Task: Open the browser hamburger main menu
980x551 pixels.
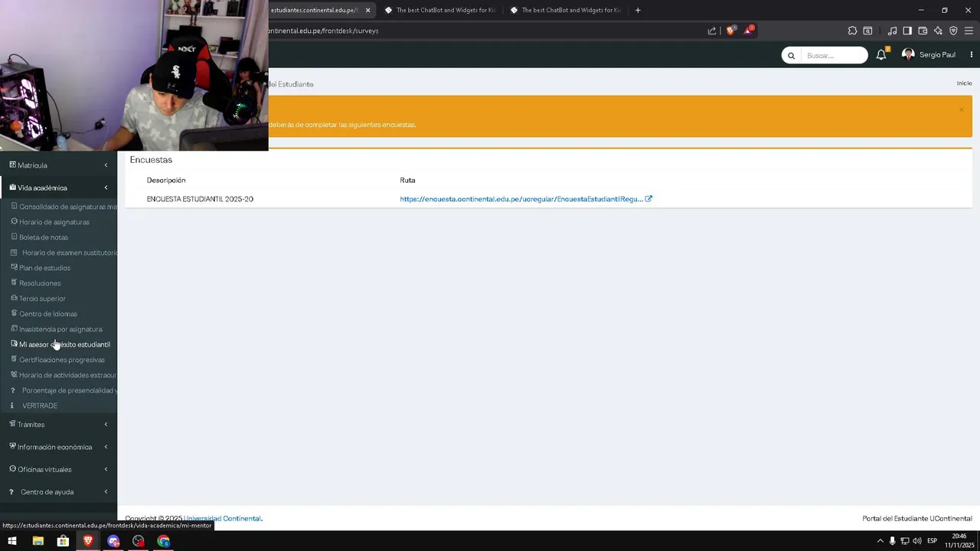Action: pos(969,31)
